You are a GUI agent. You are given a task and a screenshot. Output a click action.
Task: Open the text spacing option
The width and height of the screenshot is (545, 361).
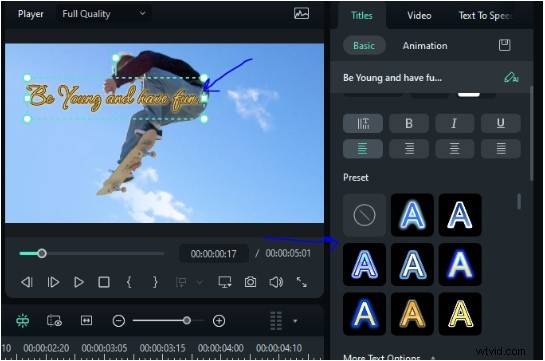(x=363, y=123)
